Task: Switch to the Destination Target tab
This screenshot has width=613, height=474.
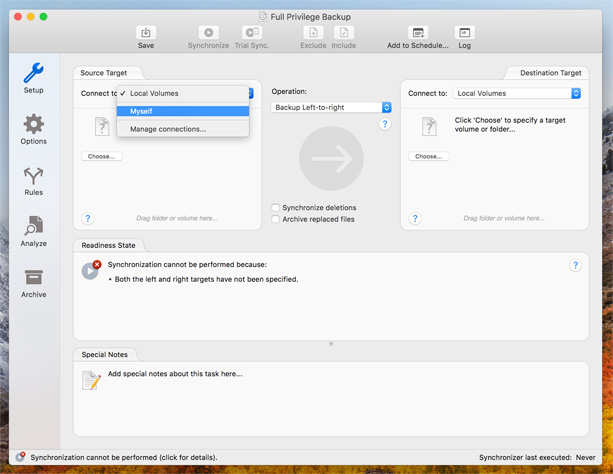Action: (x=550, y=73)
